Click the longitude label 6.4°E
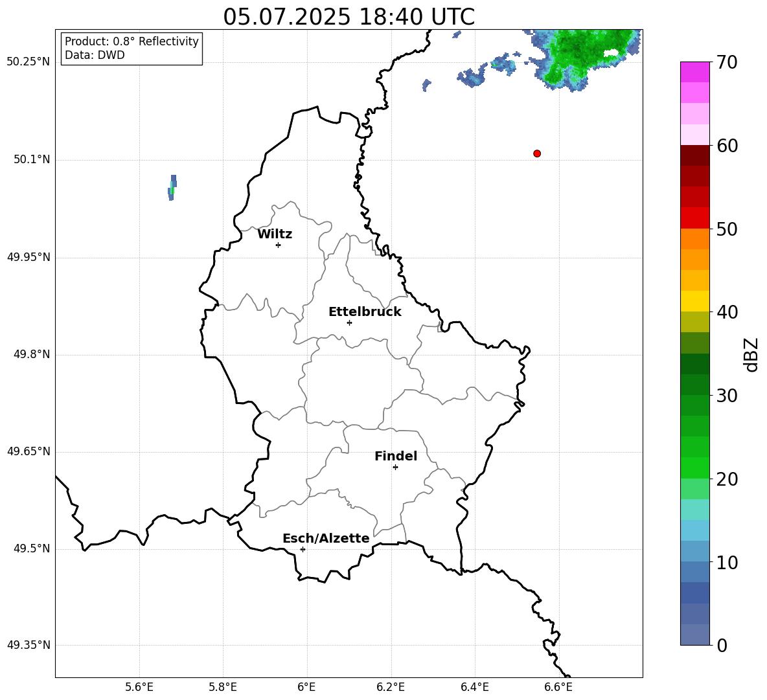The height and width of the screenshot is (700, 767). (474, 687)
